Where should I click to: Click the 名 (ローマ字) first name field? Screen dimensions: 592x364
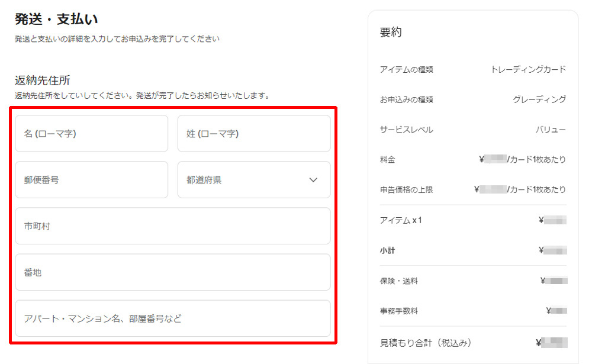click(91, 134)
